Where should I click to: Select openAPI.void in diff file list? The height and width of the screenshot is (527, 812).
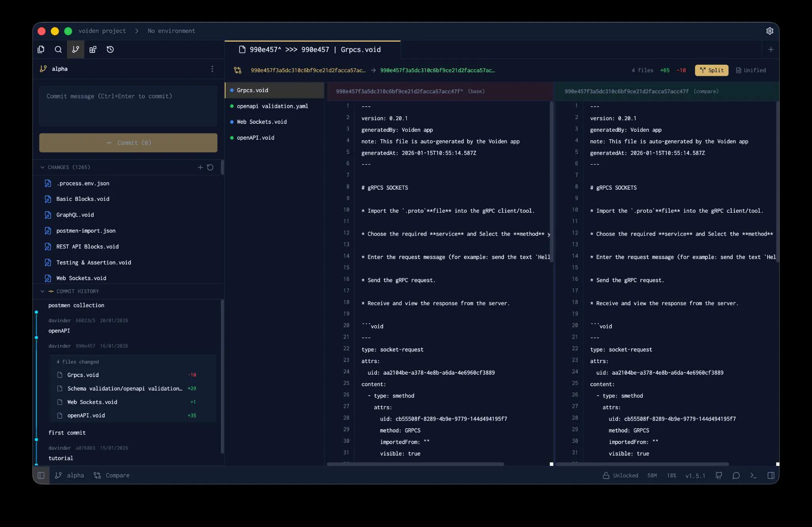click(x=274, y=138)
